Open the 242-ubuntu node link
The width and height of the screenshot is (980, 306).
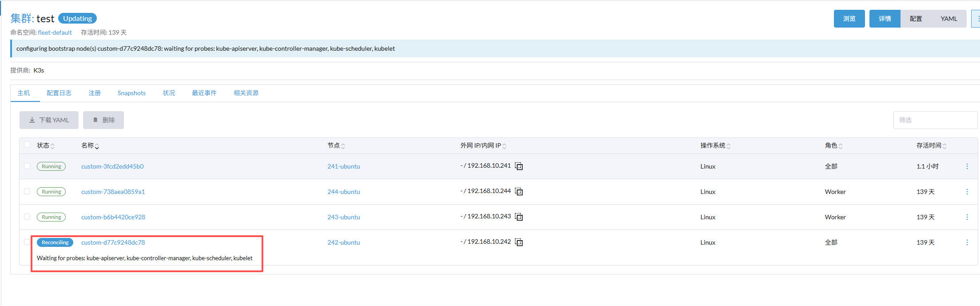coord(344,242)
